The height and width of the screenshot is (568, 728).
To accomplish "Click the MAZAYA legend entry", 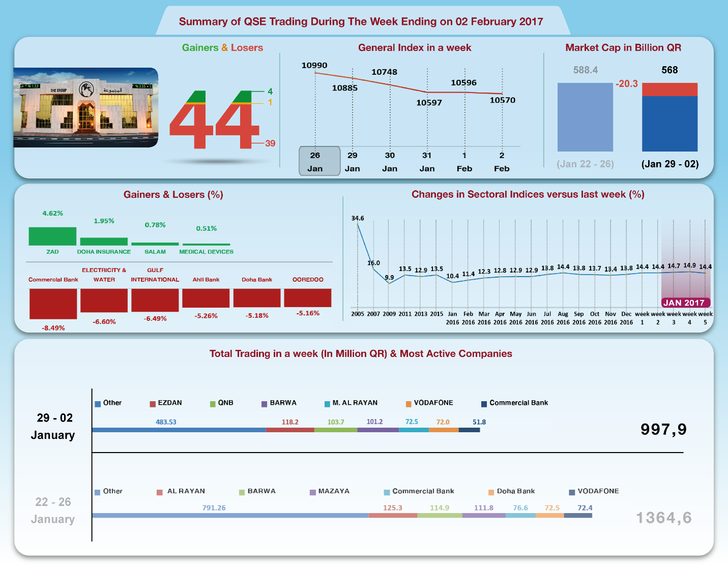I will 330,491.
